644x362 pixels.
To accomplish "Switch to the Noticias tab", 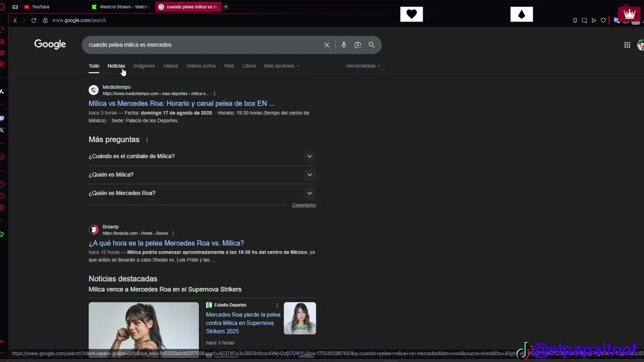I will tap(116, 66).
